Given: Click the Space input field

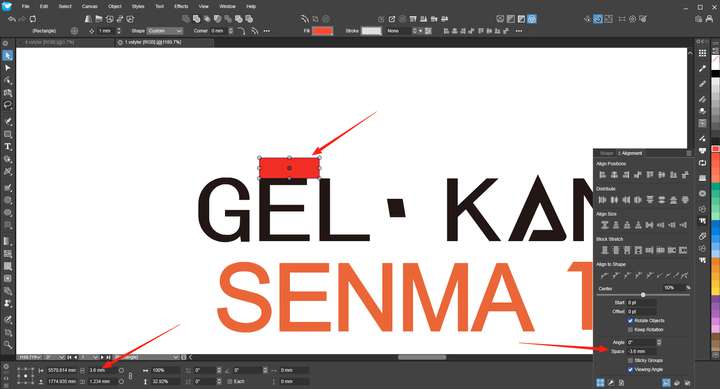Looking at the screenshot, I should point(642,351).
